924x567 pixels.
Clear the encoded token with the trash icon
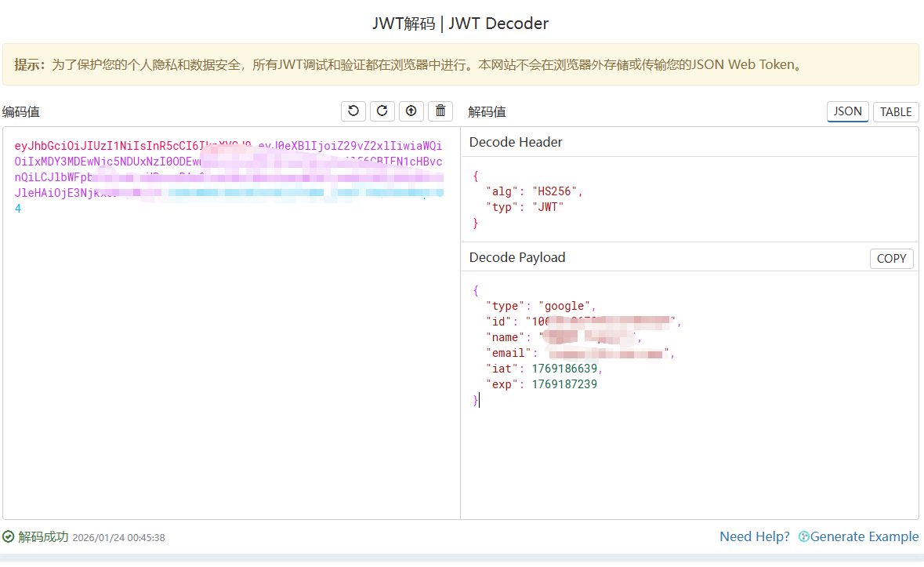440,111
